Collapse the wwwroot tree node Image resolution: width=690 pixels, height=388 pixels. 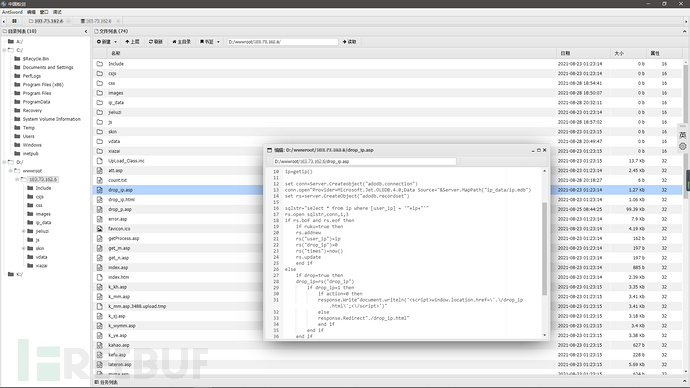click(11, 171)
